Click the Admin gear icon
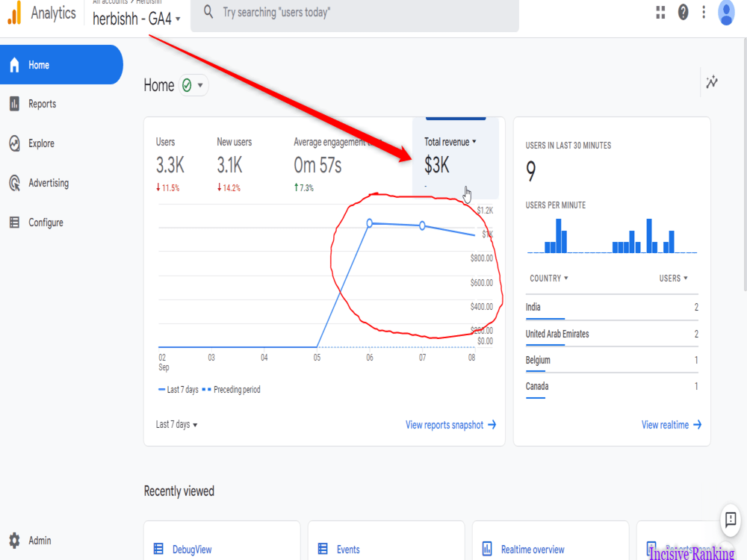747x560 pixels. 14,541
